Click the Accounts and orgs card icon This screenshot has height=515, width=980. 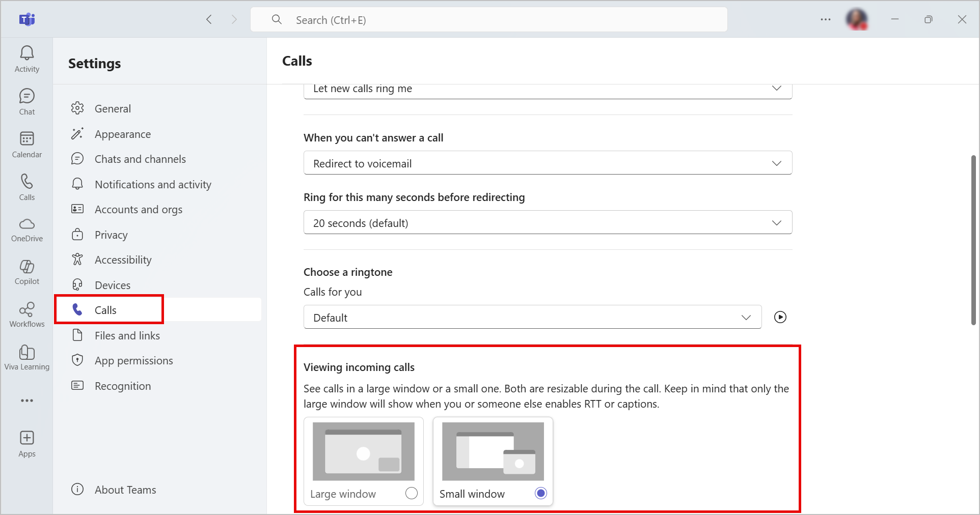(x=77, y=209)
